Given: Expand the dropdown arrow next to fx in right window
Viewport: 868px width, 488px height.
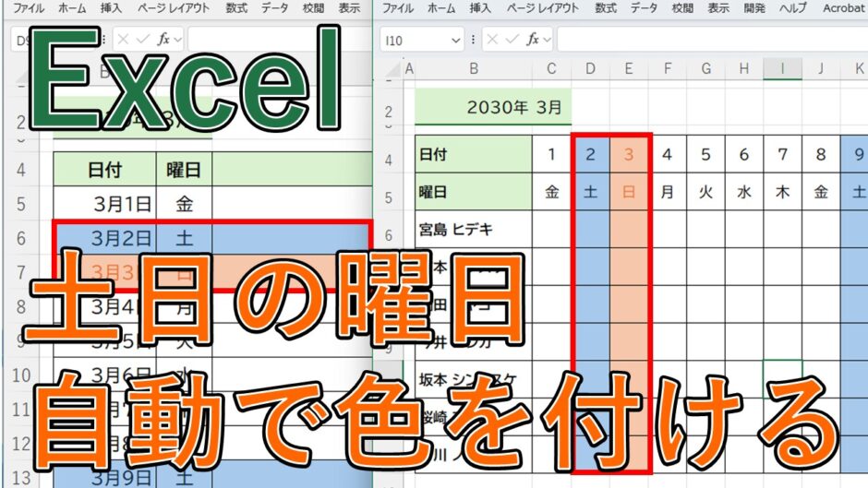Looking at the screenshot, I should click(x=547, y=40).
